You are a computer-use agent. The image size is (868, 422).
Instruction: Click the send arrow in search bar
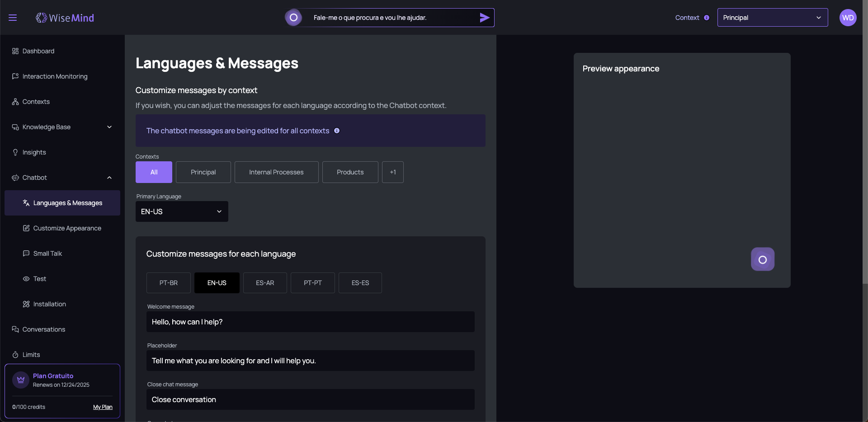(x=484, y=18)
